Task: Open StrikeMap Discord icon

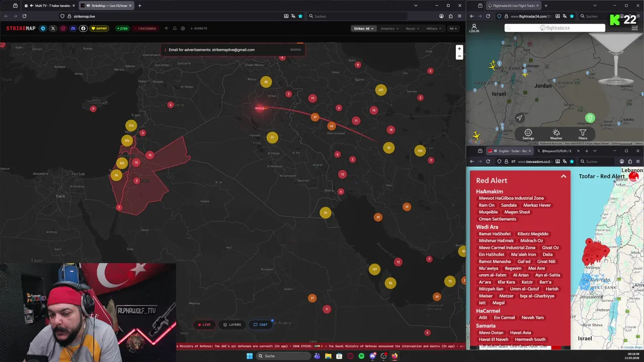Action: point(73,29)
